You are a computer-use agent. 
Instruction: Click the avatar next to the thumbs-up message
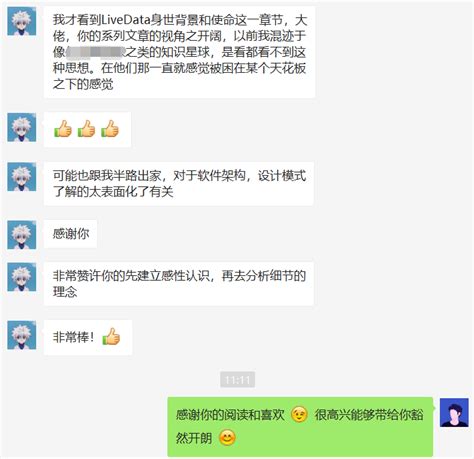click(x=22, y=127)
